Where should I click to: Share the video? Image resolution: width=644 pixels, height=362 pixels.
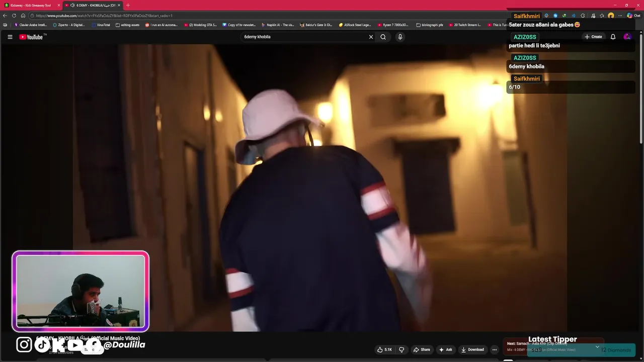click(x=422, y=349)
